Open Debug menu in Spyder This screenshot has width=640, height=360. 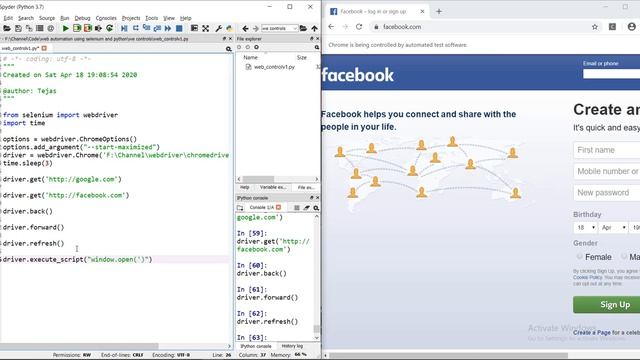click(82, 18)
